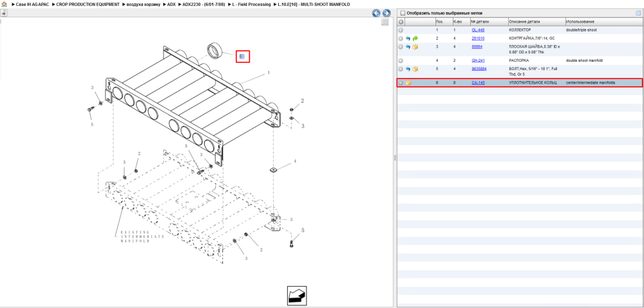The image size is (644, 308).
Task: Enable 'Отобразить только выбранные метки' checkbox
Action: [402, 13]
